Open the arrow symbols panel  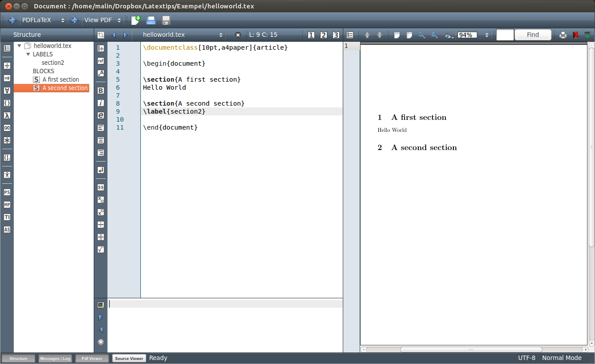tap(7, 78)
